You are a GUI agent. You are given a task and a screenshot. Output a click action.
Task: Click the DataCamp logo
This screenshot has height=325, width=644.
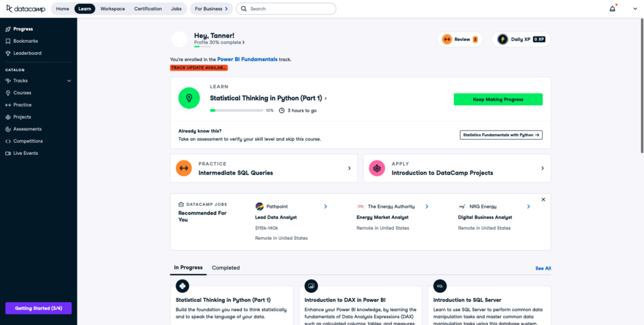[x=26, y=9]
